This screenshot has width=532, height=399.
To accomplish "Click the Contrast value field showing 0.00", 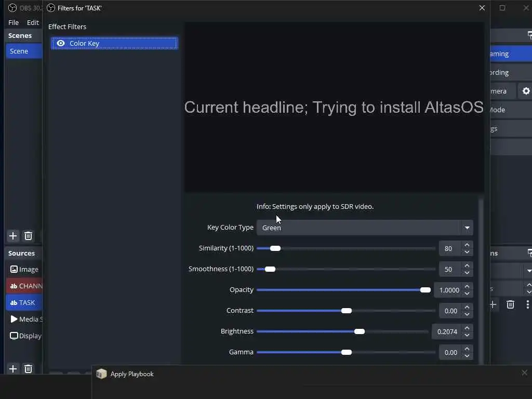I will [x=450, y=311].
